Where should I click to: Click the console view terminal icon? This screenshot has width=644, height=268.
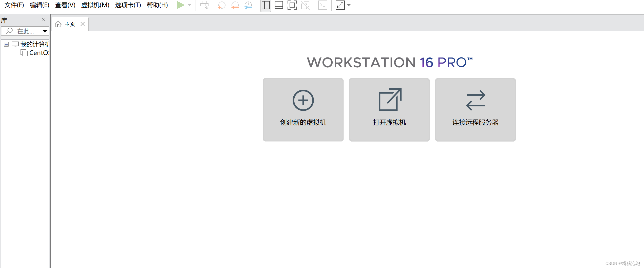(323, 5)
